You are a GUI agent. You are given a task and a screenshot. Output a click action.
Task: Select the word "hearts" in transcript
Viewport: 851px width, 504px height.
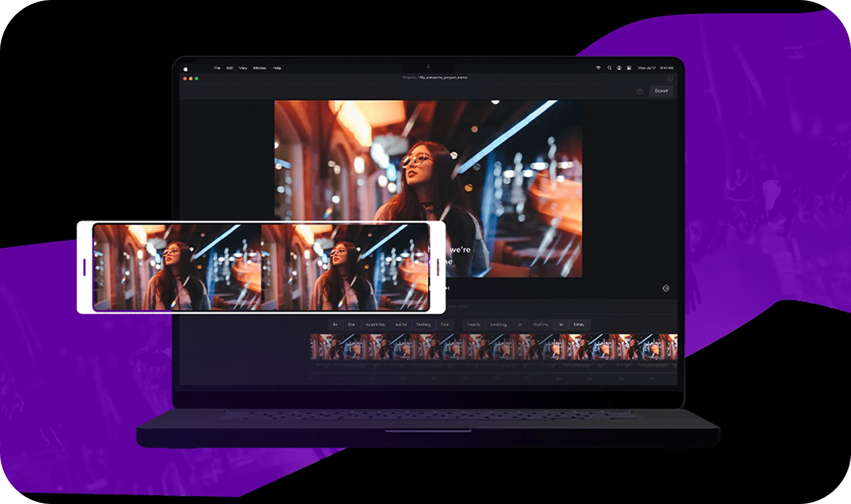click(474, 325)
